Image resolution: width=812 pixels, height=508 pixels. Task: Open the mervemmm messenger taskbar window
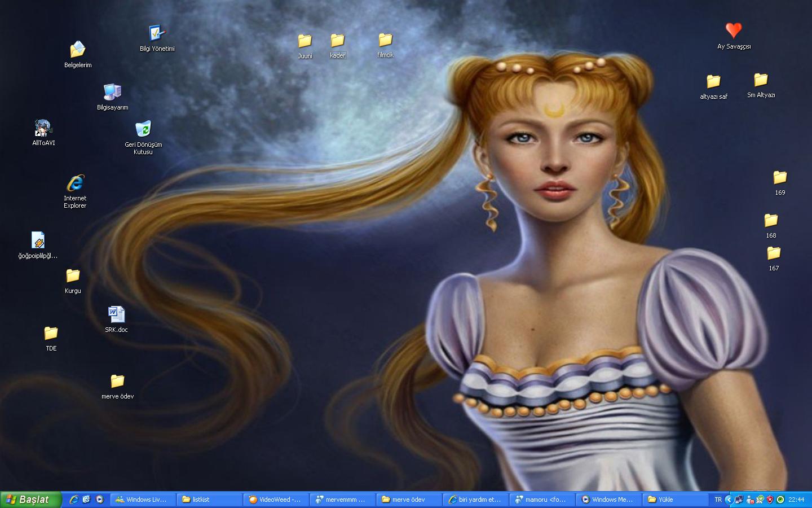343,500
